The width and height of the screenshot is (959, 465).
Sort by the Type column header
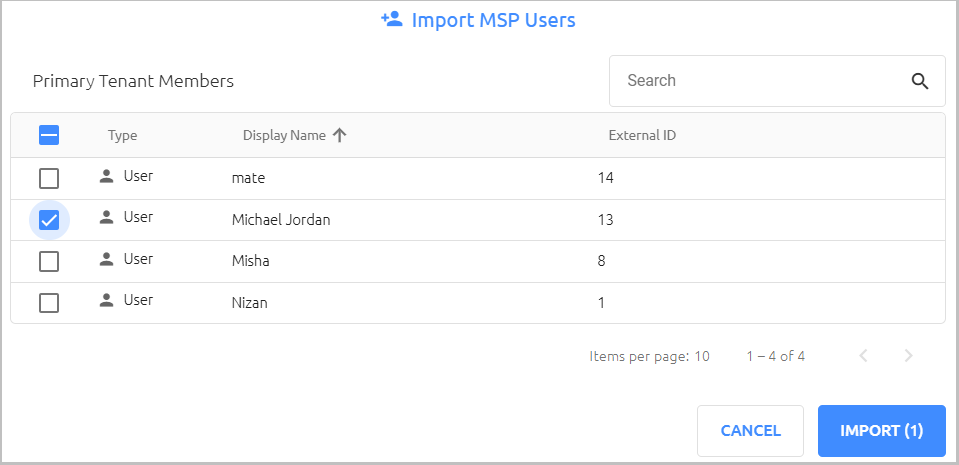pyautogui.click(x=122, y=135)
